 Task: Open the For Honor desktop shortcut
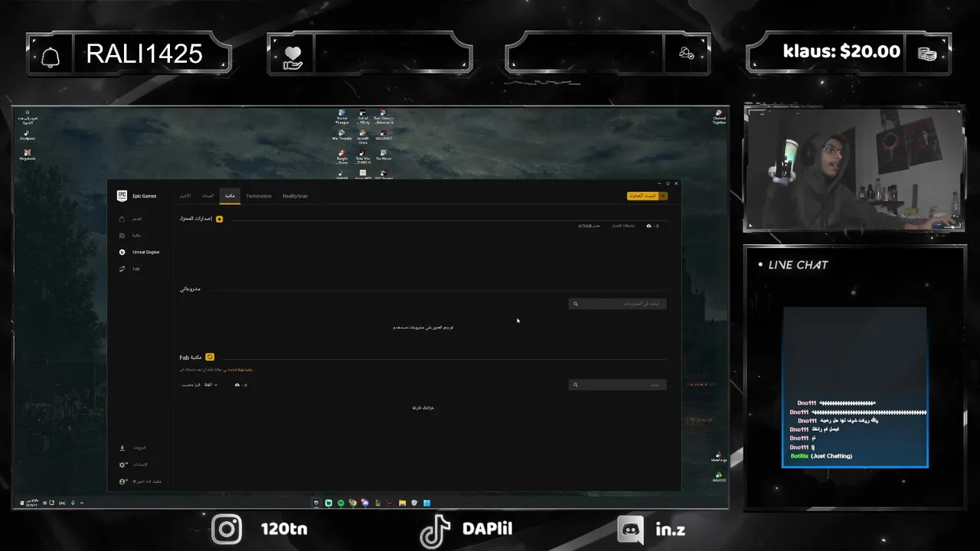383,155
